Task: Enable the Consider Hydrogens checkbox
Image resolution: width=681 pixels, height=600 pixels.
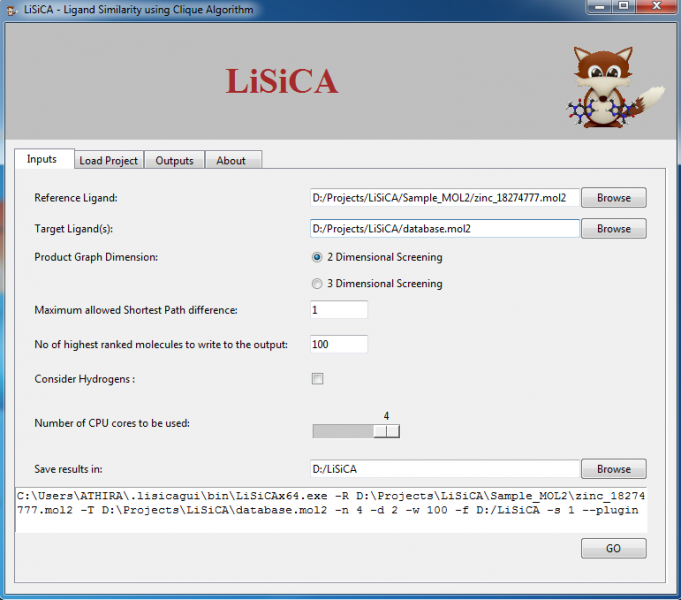Action: tap(318, 379)
